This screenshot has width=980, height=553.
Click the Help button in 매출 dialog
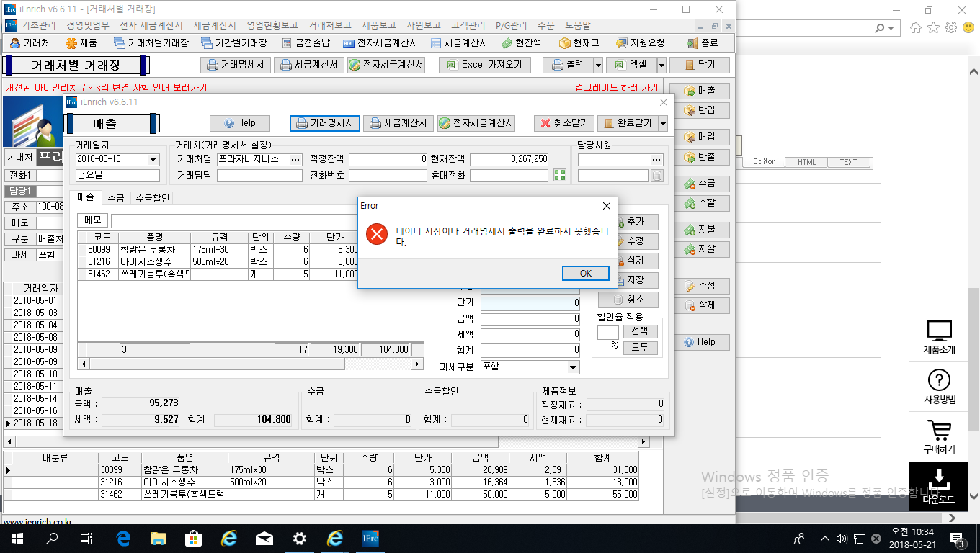(239, 123)
